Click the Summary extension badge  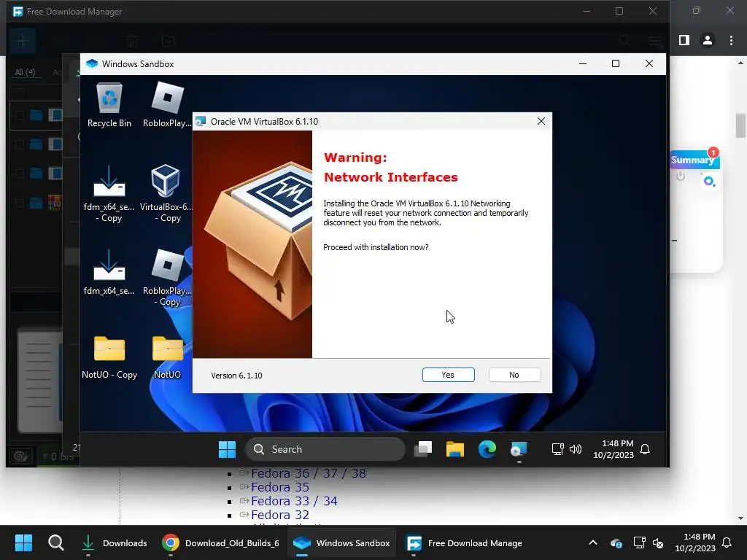pos(694,159)
